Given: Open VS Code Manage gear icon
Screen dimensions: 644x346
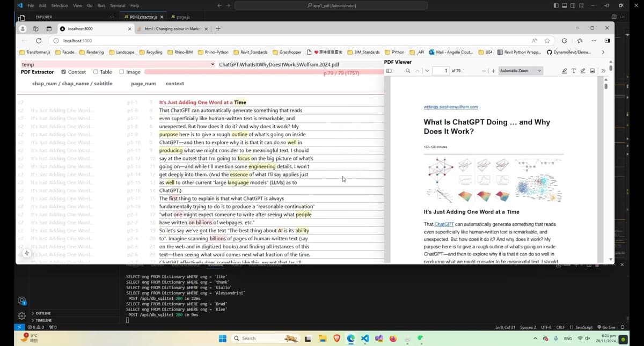Looking at the screenshot, I should coord(21,316).
